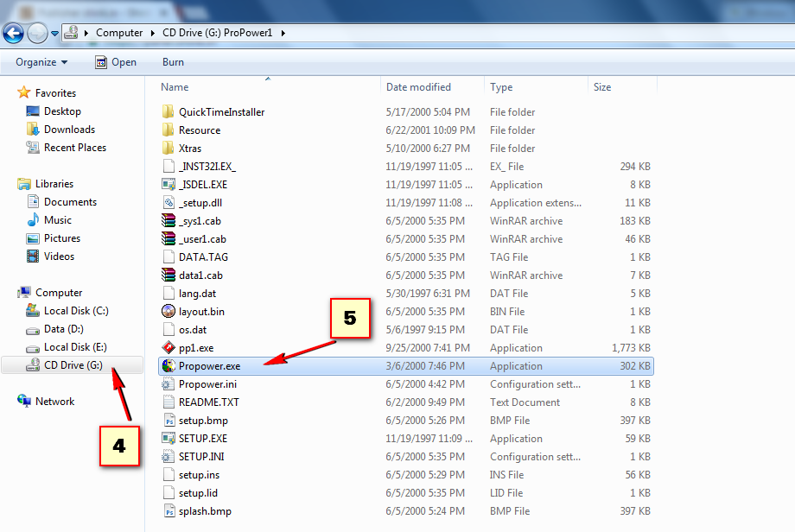Select the SETUP.INI settings file icon
The width and height of the screenshot is (795, 532).
click(x=169, y=457)
